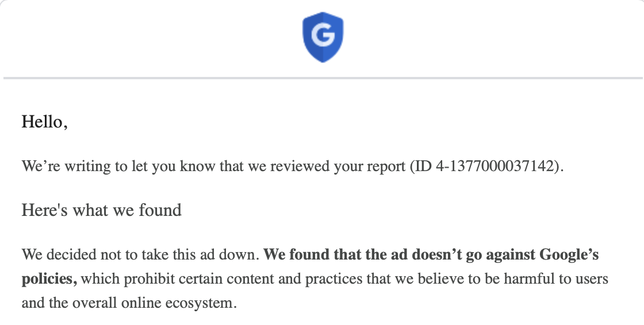
Task: Click the blue Google shield logo
Action: (323, 38)
